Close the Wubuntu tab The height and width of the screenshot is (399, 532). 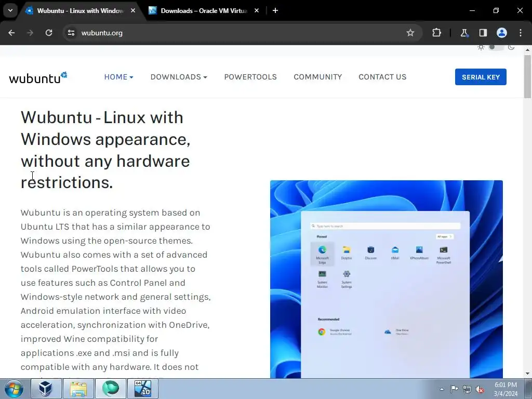133,10
